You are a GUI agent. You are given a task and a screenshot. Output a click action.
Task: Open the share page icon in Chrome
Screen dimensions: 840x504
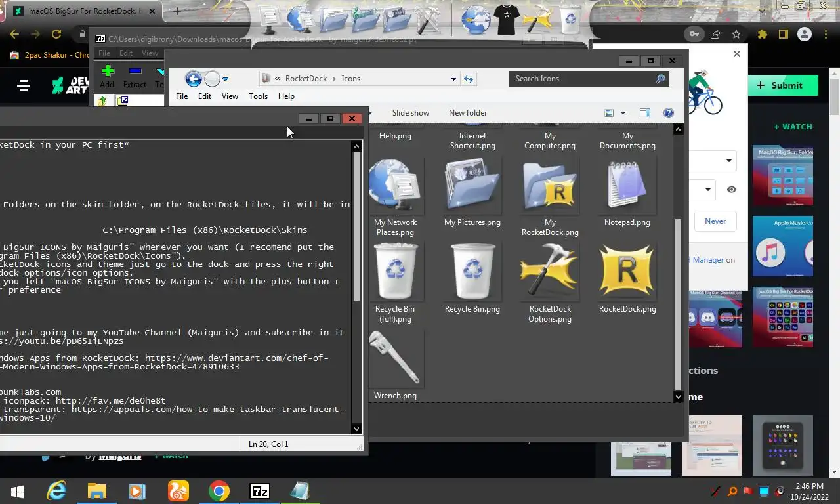[715, 34]
